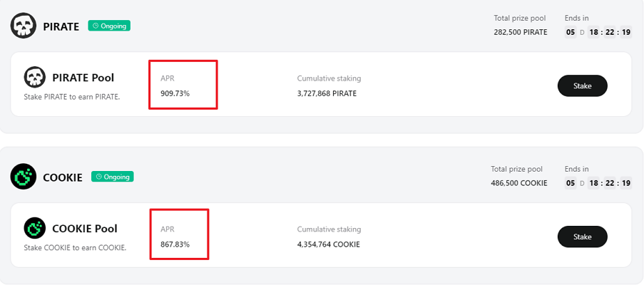This screenshot has height=285, width=644.
Task: Click the COOKIE section heading text
Action: [x=63, y=177]
